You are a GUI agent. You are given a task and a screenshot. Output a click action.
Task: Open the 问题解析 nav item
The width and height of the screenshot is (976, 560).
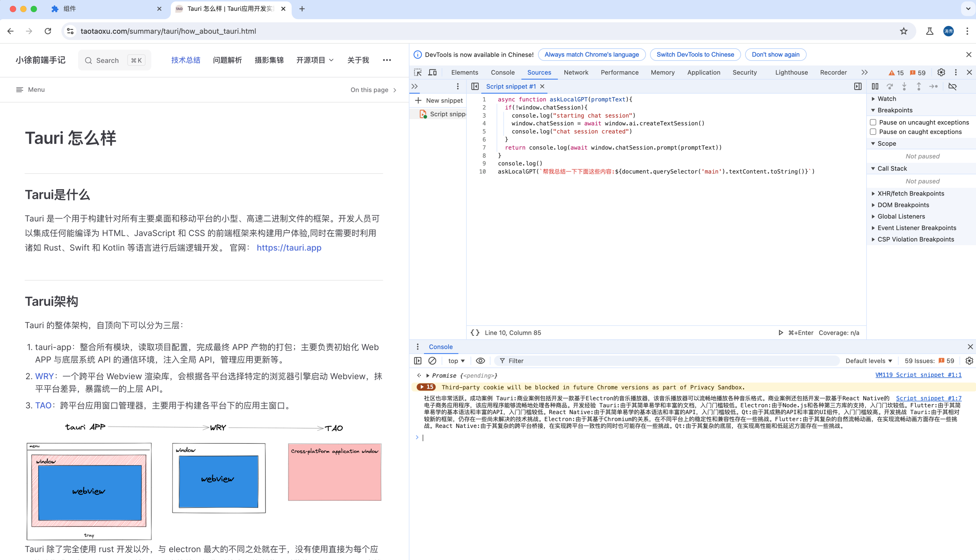pyautogui.click(x=227, y=60)
